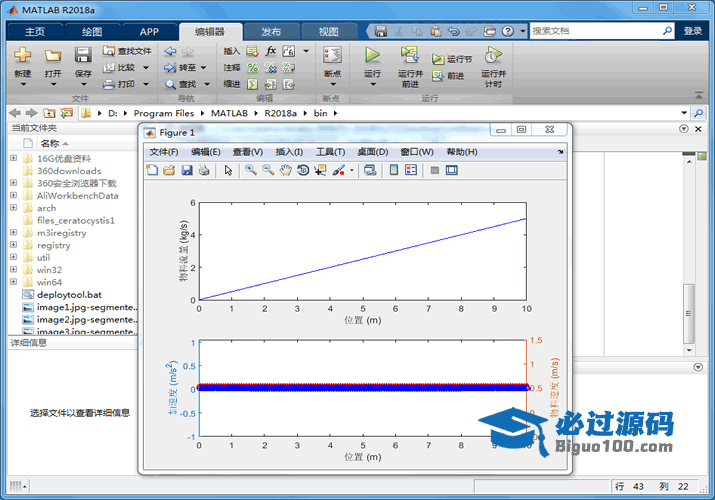Image resolution: width=715 pixels, height=500 pixels.
Task: Select the deploytool.bat file
Action: tap(69, 294)
